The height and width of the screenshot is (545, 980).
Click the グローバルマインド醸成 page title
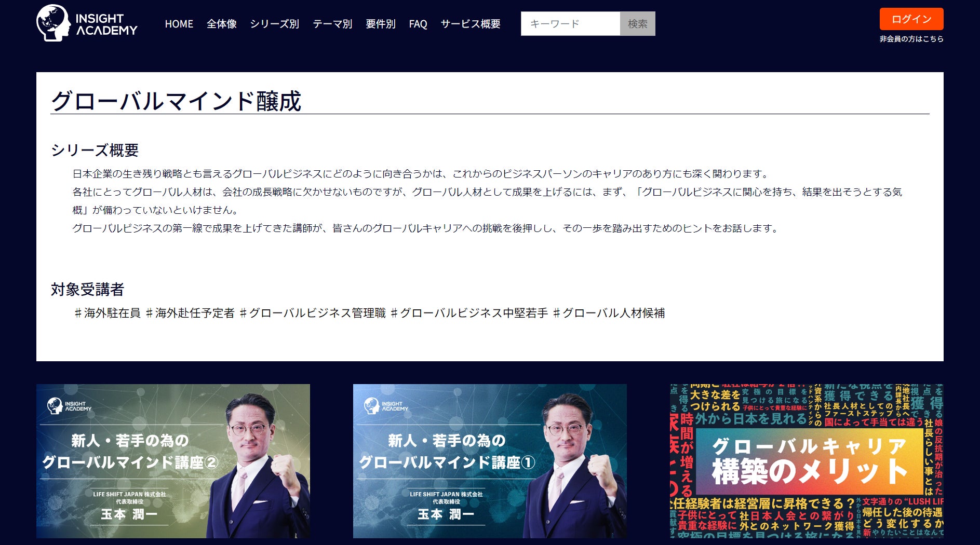(176, 101)
